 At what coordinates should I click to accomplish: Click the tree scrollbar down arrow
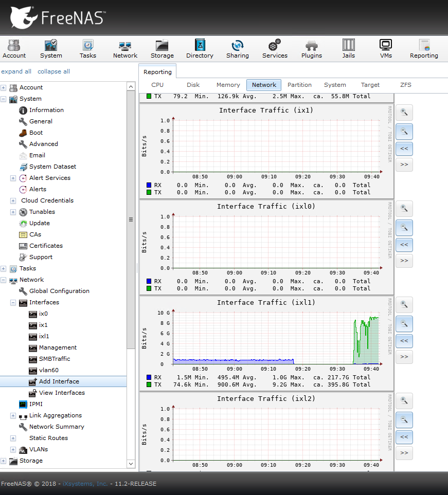click(131, 464)
